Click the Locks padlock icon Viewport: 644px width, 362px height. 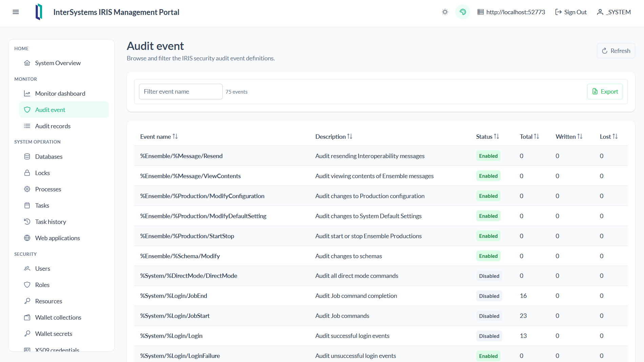pyautogui.click(x=27, y=173)
